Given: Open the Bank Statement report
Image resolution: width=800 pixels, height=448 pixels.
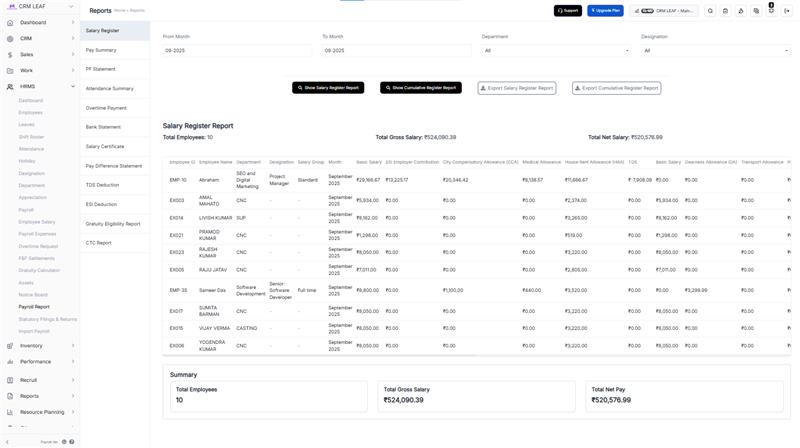Looking at the screenshot, I should click(115, 127).
